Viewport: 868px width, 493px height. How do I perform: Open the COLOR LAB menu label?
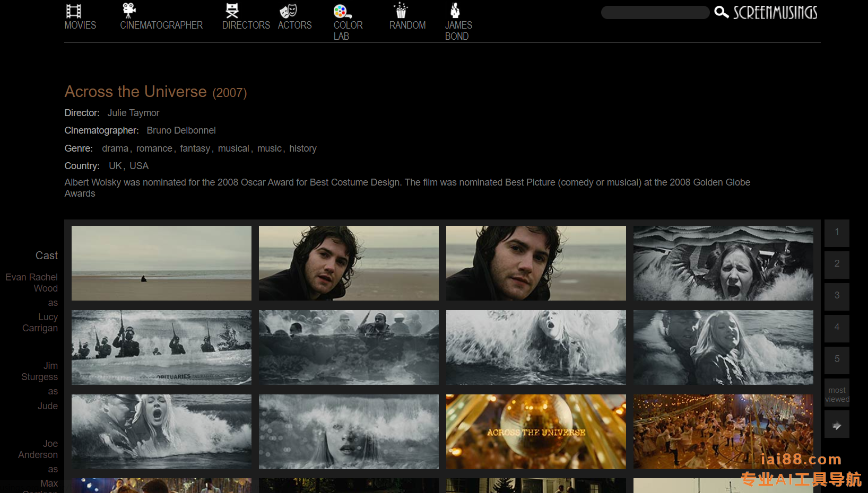pyautogui.click(x=348, y=31)
